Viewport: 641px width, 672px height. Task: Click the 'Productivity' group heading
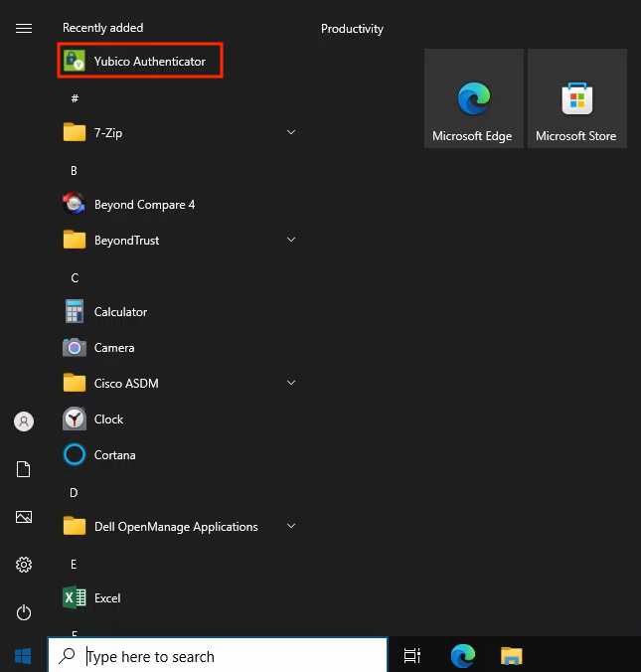352,29
